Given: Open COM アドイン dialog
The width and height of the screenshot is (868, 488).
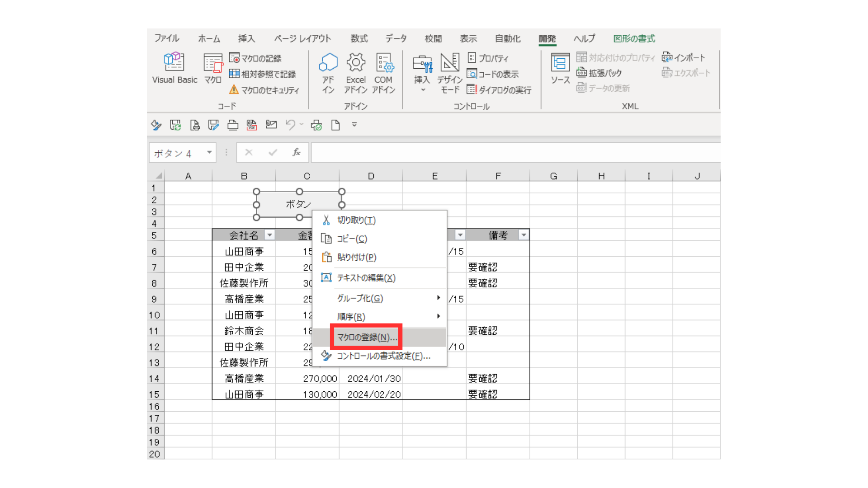Looking at the screenshot, I should coord(384,73).
